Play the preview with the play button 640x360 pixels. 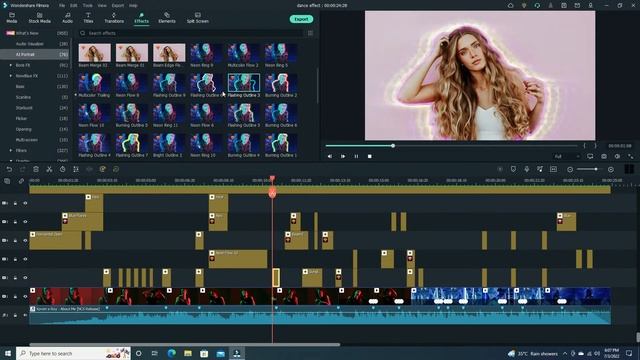pos(343,156)
